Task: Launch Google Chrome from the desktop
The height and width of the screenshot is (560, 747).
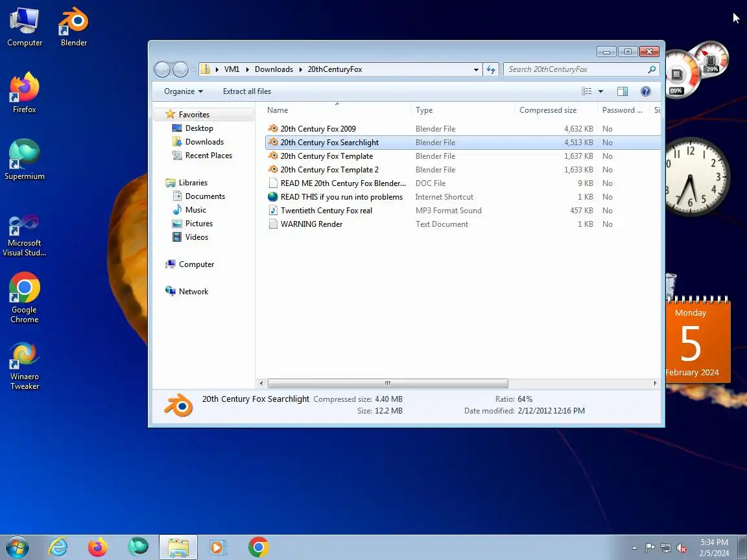Action: tap(24, 298)
